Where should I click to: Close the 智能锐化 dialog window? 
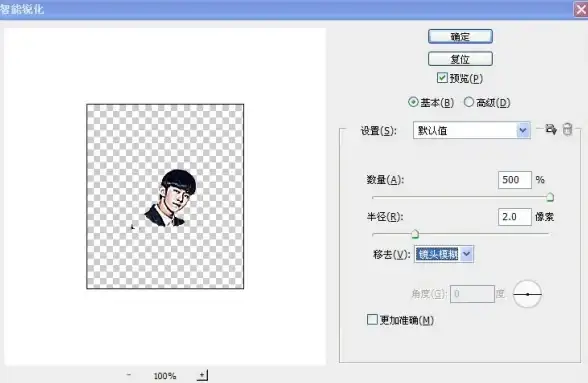point(581,9)
